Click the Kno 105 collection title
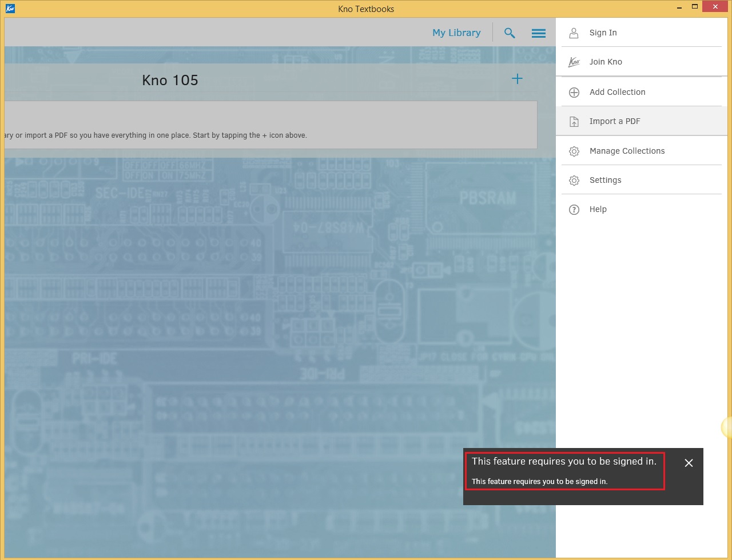732x560 pixels. coord(170,80)
